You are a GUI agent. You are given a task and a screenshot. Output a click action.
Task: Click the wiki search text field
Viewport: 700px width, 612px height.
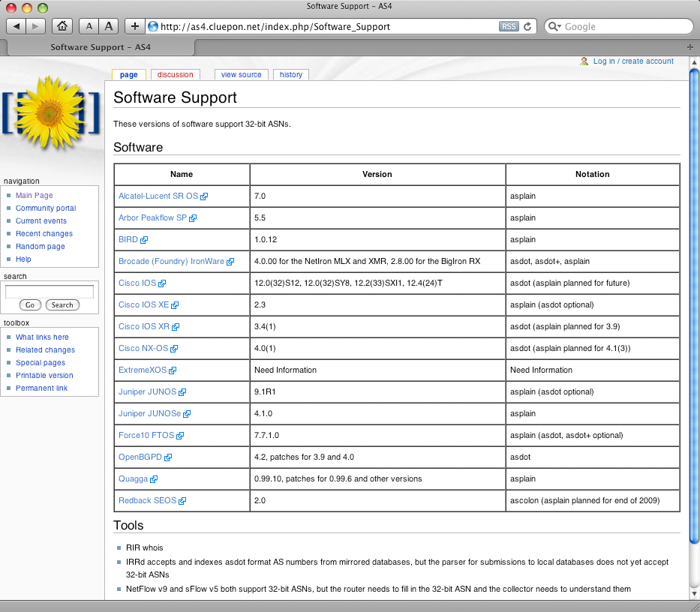(50, 291)
